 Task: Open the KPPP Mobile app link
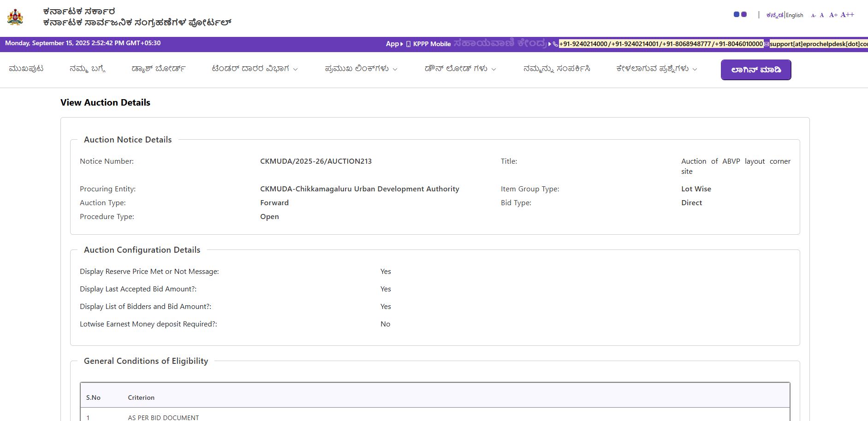[432, 44]
